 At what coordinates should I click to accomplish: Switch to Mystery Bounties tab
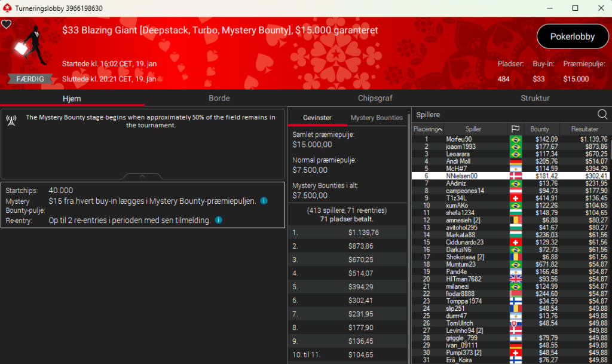click(377, 118)
